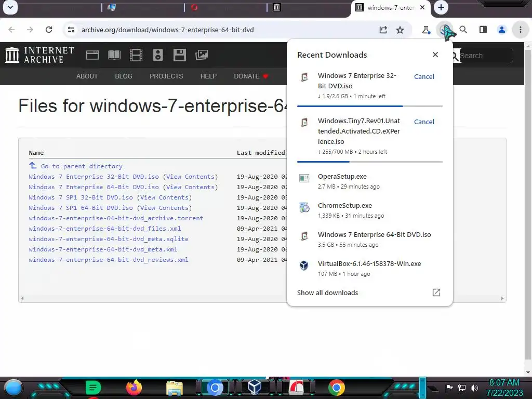
Task: Close the Recent Downloads popup
Action: pyautogui.click(x=435, y=55)
